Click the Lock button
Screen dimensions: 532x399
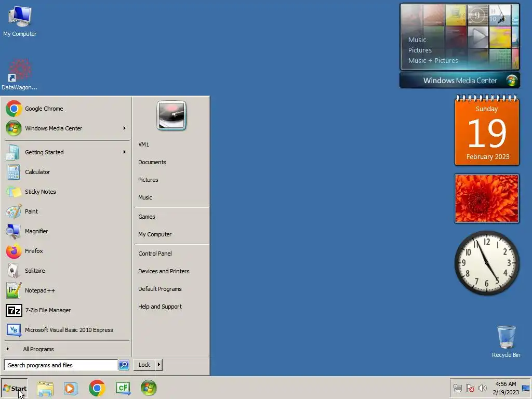144,365
